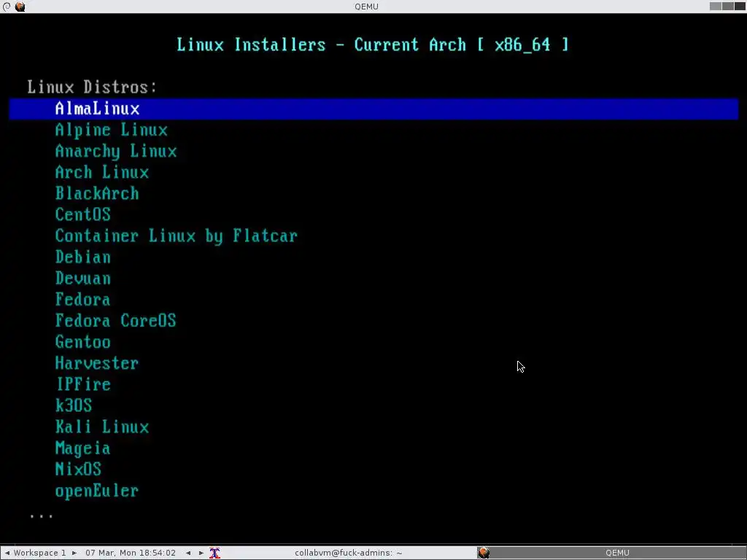Screen dimensions: 747x560
Task: Click the right arrow before the xterm icon
Action: 201,553
